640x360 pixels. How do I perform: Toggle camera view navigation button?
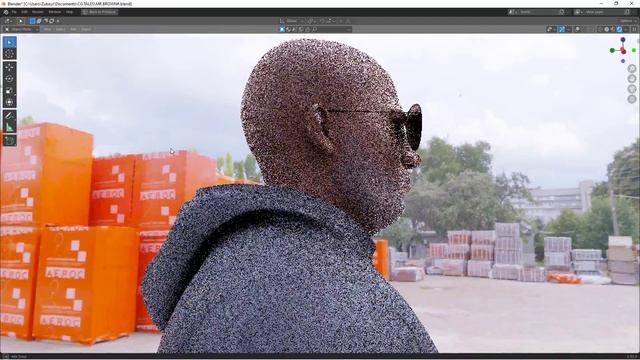coord(632,89)
